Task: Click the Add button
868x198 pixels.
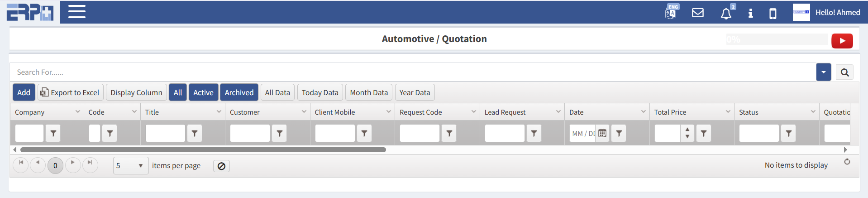Action: coord(24,92)
